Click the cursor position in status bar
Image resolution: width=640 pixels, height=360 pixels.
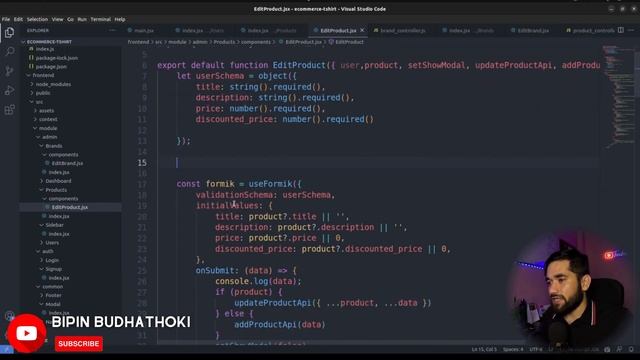click(484, 349)
